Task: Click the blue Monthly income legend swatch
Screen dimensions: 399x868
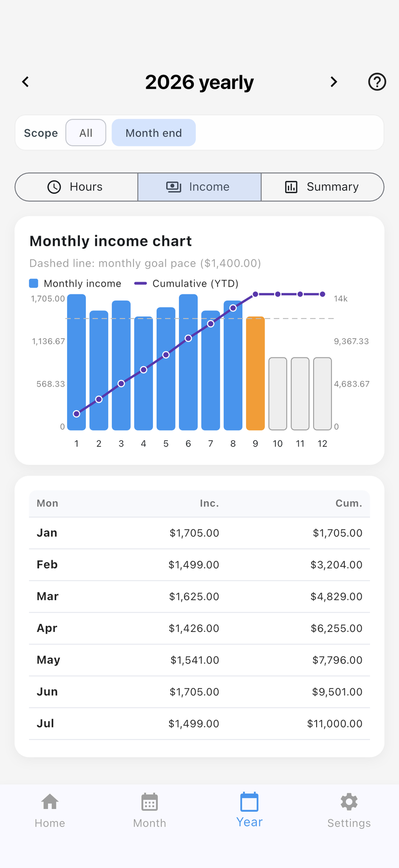Action: pyautogui.click(x=34, y=283)
